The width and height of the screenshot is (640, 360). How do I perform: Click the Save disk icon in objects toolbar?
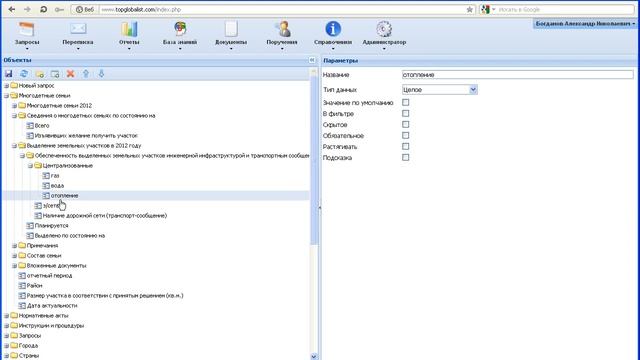[9, 73]
